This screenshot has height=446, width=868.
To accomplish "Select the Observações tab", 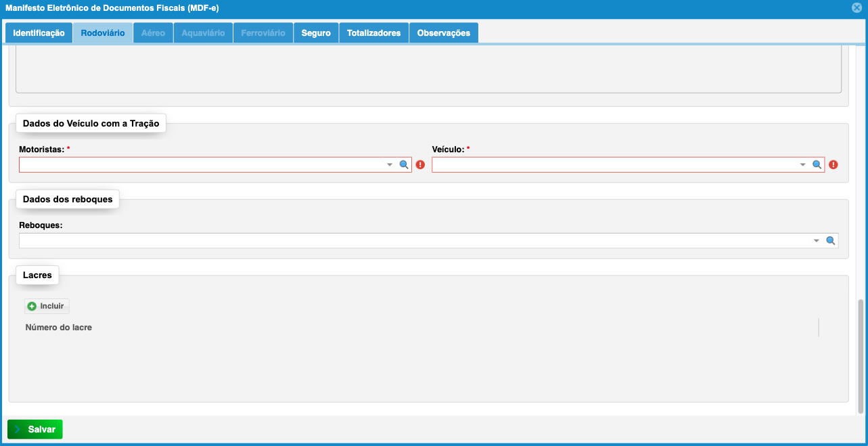I will (443, 33).
